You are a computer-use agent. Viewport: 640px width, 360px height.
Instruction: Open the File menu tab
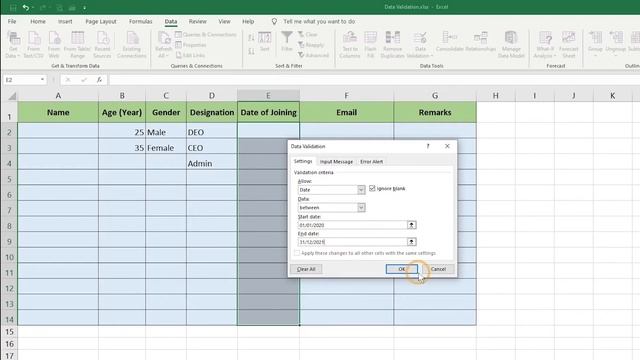coord(12,21)
